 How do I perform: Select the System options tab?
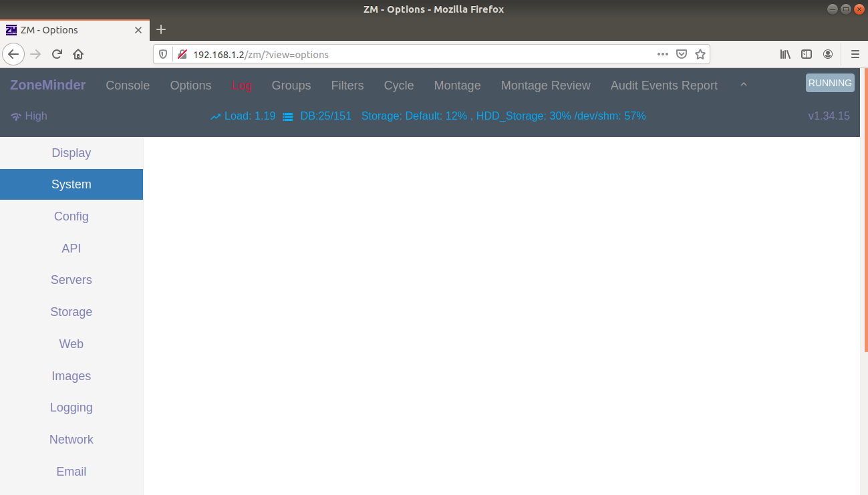click(71, 184)
